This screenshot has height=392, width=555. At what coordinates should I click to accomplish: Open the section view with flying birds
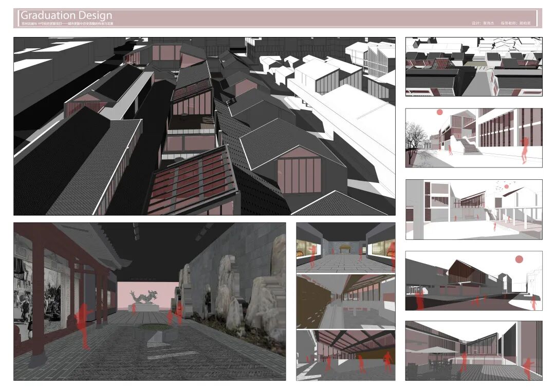[x=474, y=210]
